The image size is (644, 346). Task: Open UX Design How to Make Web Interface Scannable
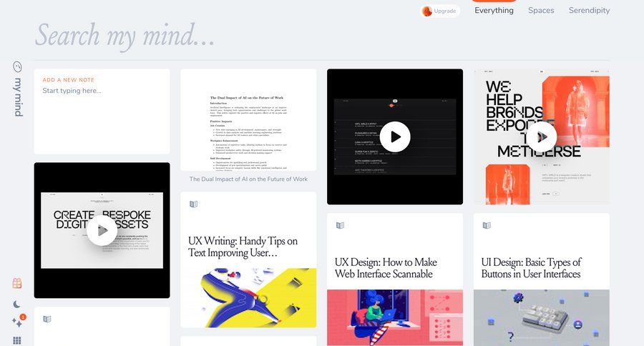[386, 268]
